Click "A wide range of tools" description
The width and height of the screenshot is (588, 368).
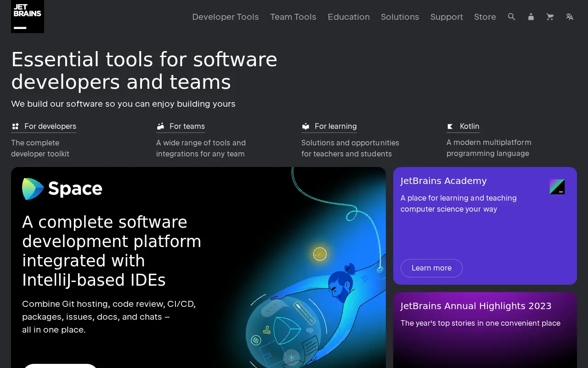[201, 148]
